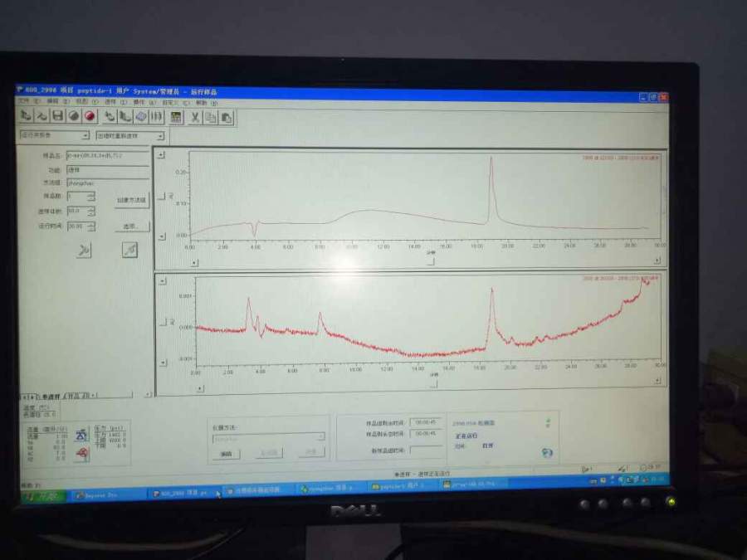Select the single injection tab at panel bottom
The height and width of the screenshot is (560, 747).
click(51, 397)
